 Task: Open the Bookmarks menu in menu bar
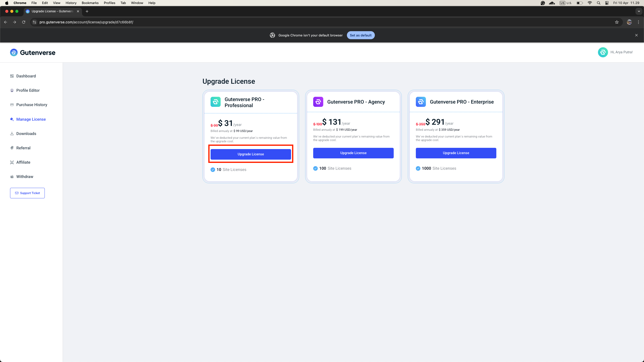(90, 3)
